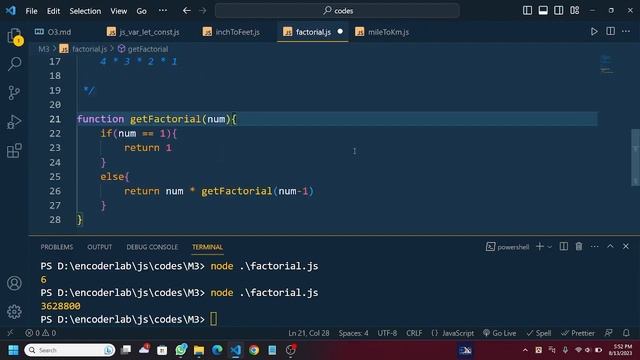Viewport: 640px width, 360px height.
Task: Add a new terminal with plus icon
Action: (540, 247)
